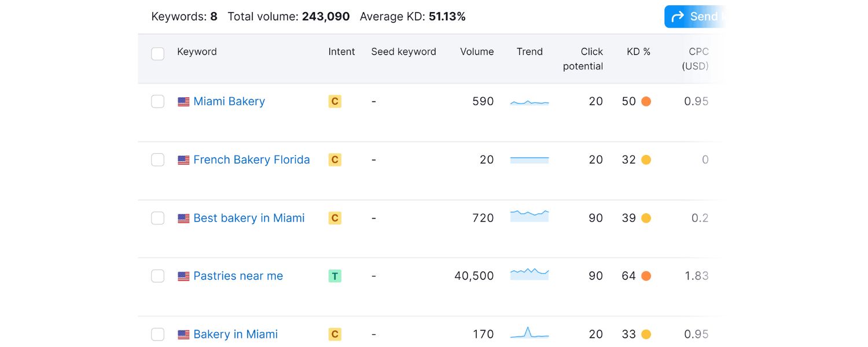
Task: Open the Best bakery in Miami keyword
Action: coord(249,218)
